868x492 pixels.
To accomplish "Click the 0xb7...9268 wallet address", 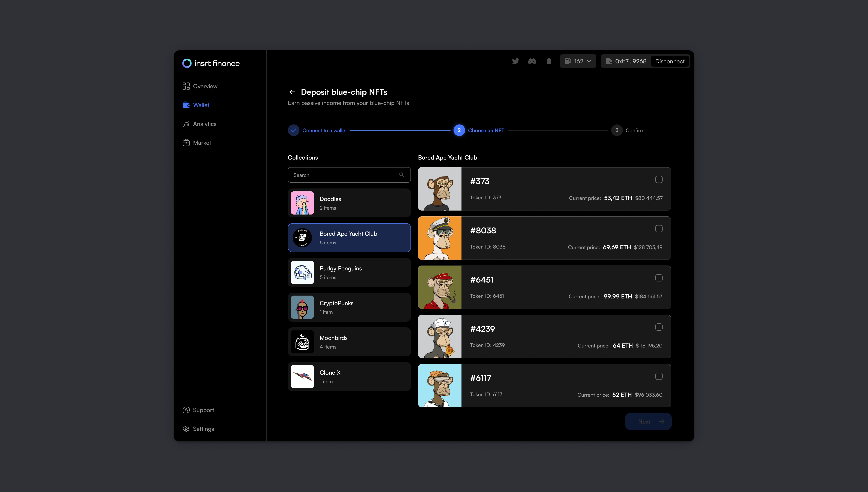I will (631, 61).
